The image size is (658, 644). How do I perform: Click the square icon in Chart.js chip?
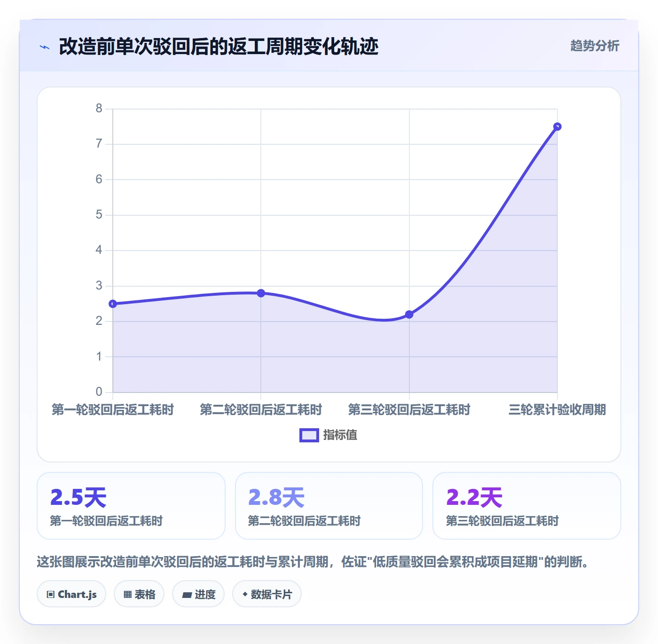click(x=51, y=595)
